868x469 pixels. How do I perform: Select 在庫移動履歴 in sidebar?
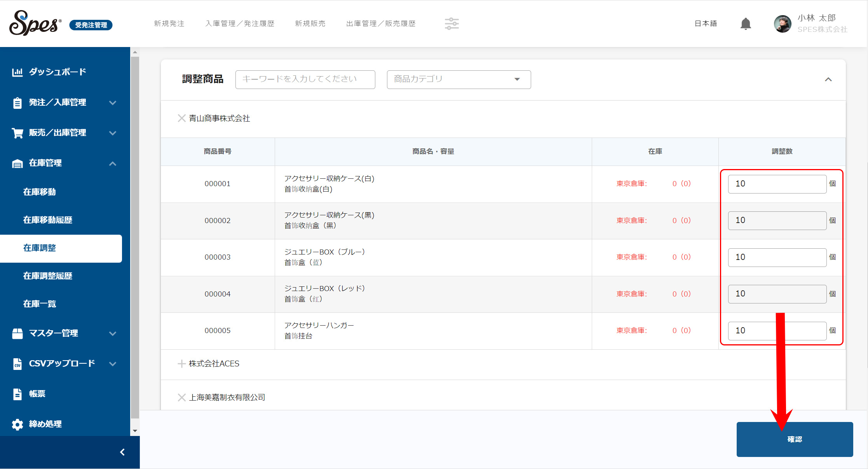(x=48, y=220)
